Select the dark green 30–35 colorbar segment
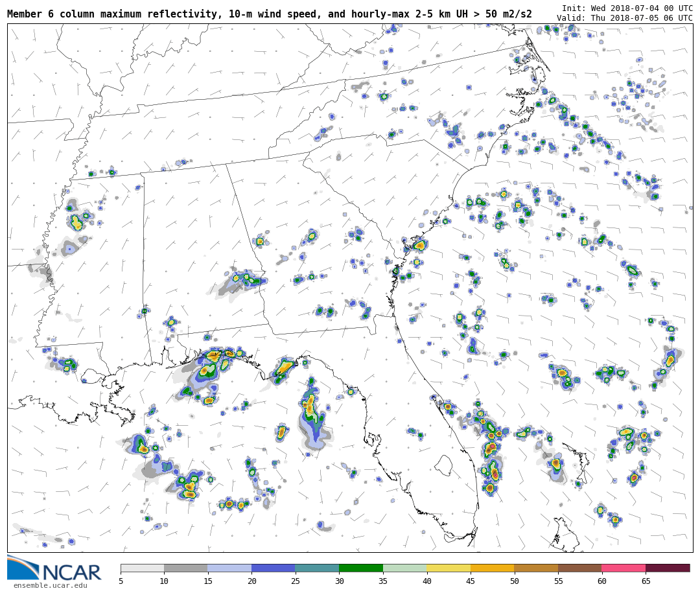The image size is (700, 593). (x=360, y=568)
